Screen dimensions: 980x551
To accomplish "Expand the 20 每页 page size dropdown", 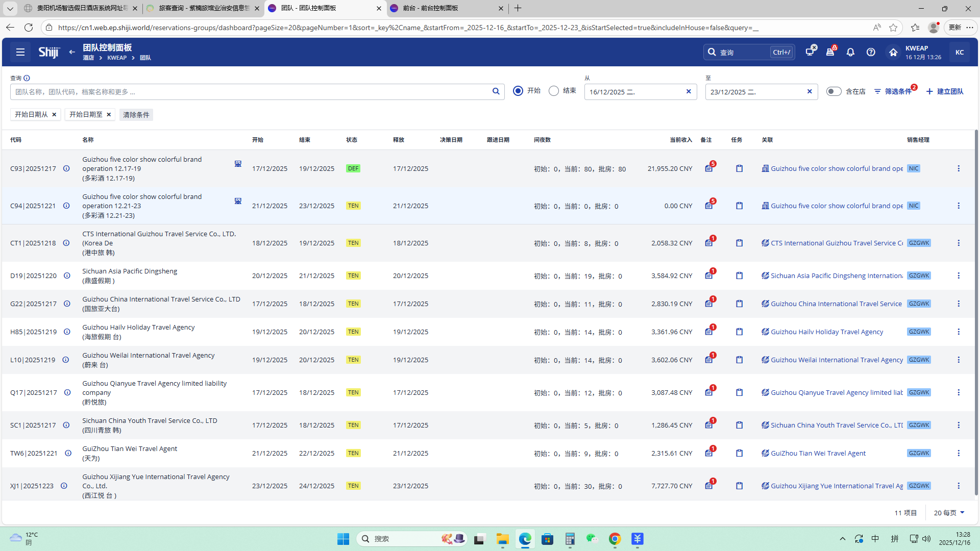I will coord(949,513).
